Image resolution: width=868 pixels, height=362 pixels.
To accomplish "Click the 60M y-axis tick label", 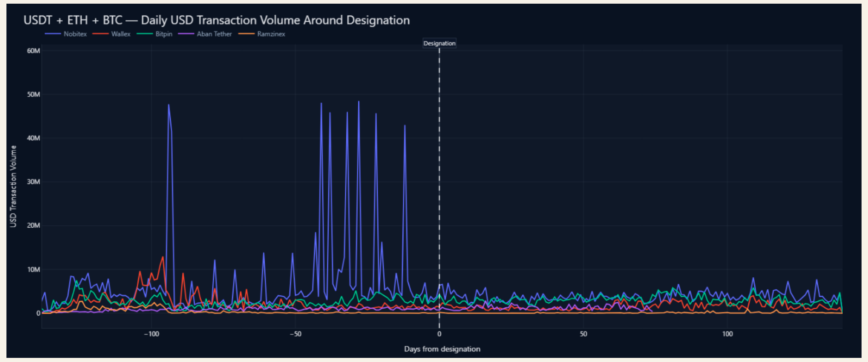I will click(34, 51).
